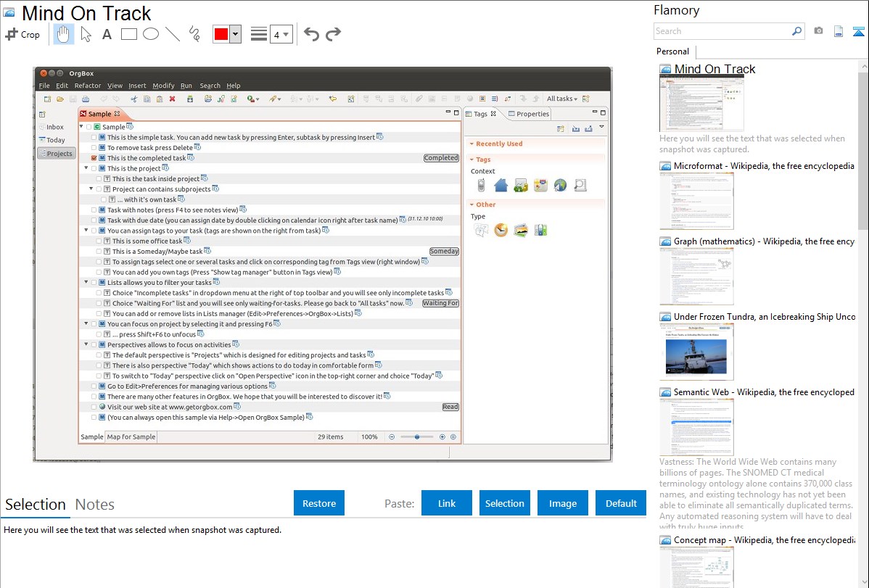The height and width of the screenshot is (588, 869).
Task: Click the globe context tag icon
Action: pyautogui.click(x=560, y=186)
